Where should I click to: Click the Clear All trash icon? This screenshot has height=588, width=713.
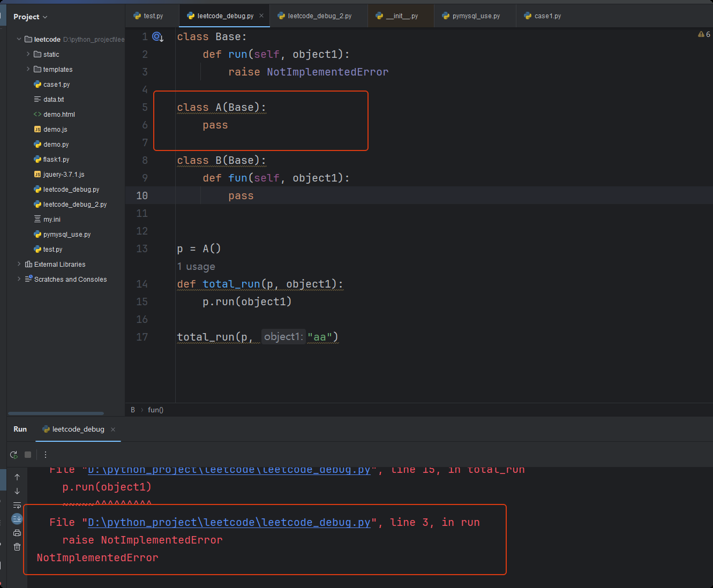pyautogui.click(x=17, y=547)
